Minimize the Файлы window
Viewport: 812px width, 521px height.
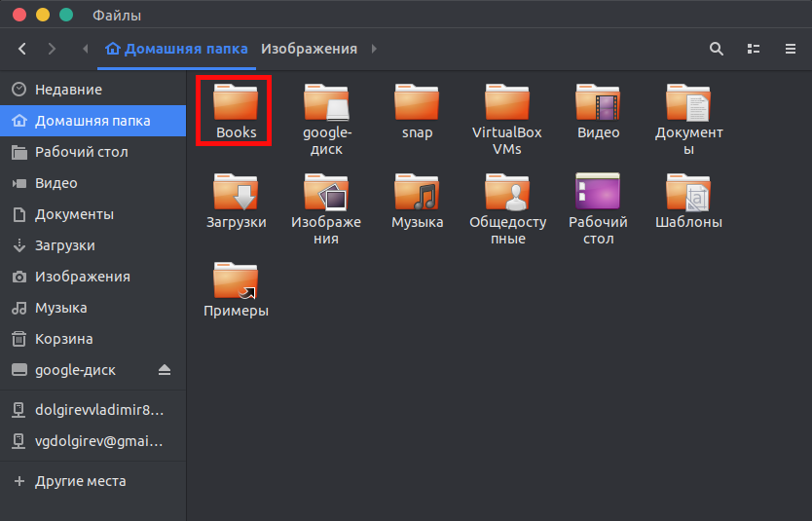tap(43, 15)
